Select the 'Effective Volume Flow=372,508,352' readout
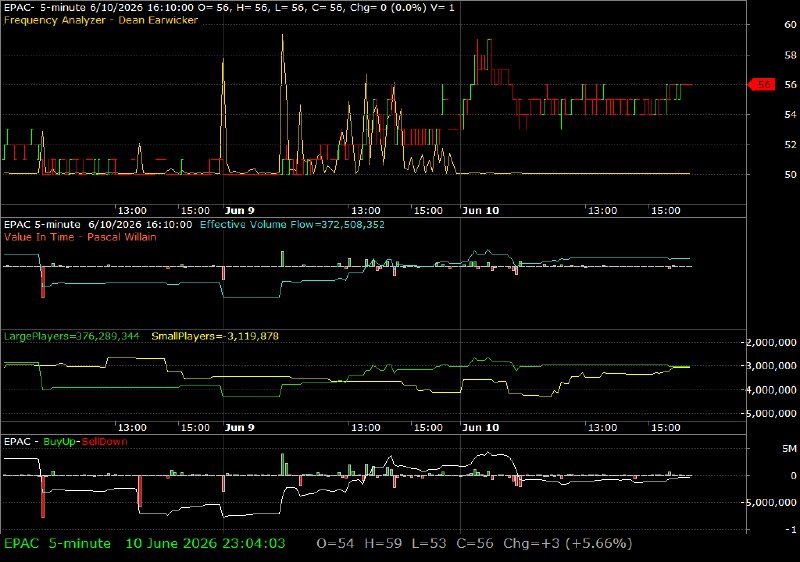 pos(292,224)
